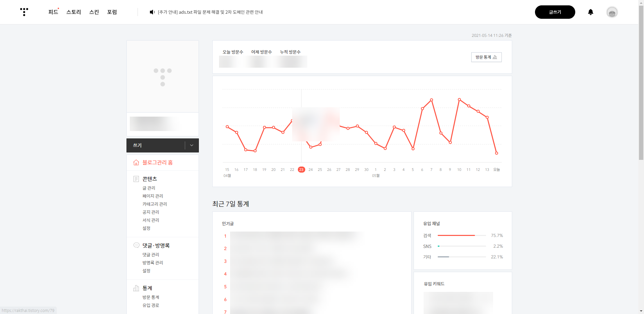Click the vertical page scrollbar
This screenshot has width=644, height=314.
click(x=641, y=82)
